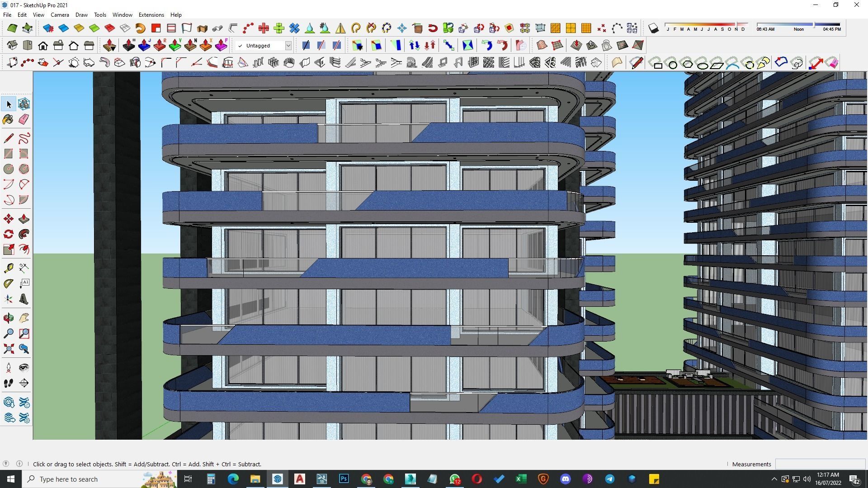The image size is (868, 488).
Task: Open the Help menu
Action: [x=176, y=15]
